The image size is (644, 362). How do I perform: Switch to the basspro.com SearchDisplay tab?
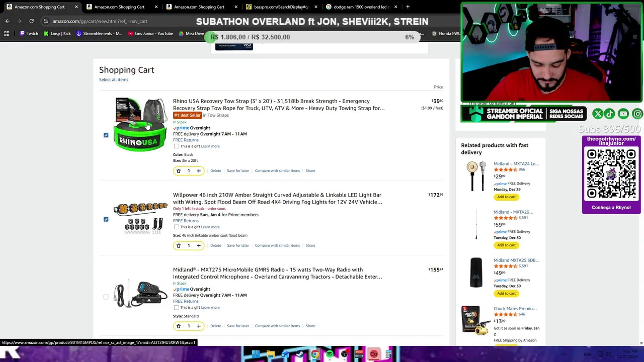pyautogui.click(x=281, y=7)
